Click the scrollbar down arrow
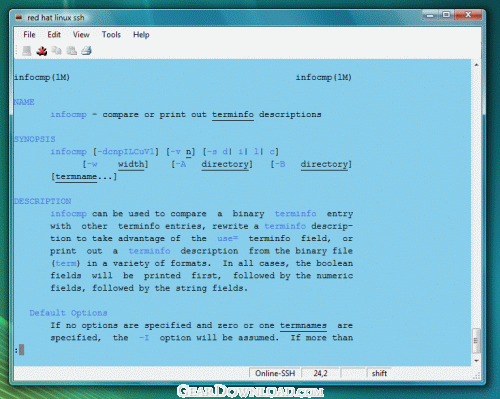The image size is (500, 399). click(476, 361)
